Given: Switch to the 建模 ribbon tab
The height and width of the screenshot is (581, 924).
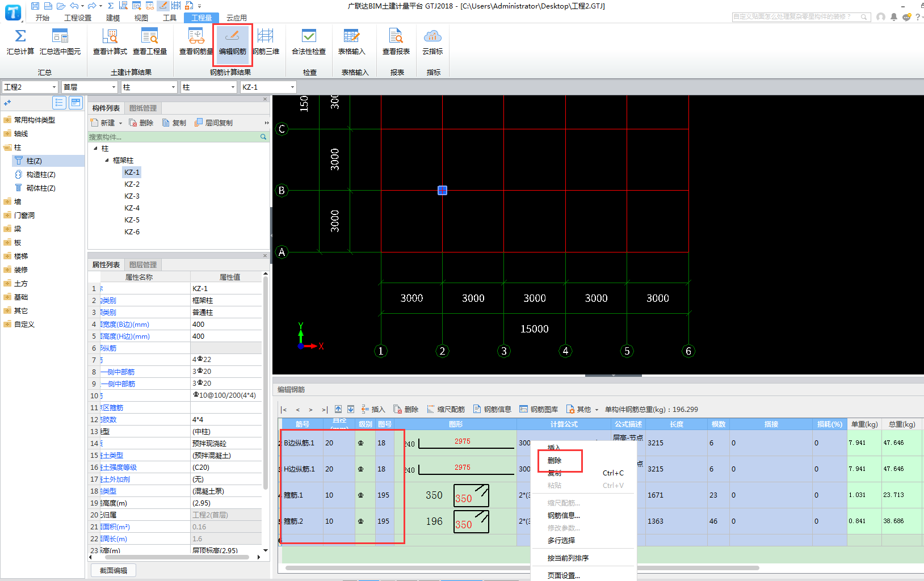Looking at the screenshot, I should tap(113, 18).
